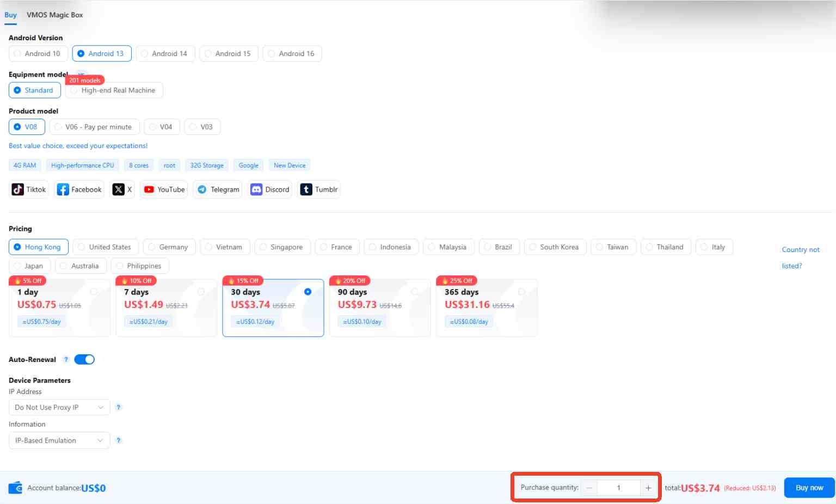Click the account balance wallet icon

pyautogui.click(x=15, y=487)
